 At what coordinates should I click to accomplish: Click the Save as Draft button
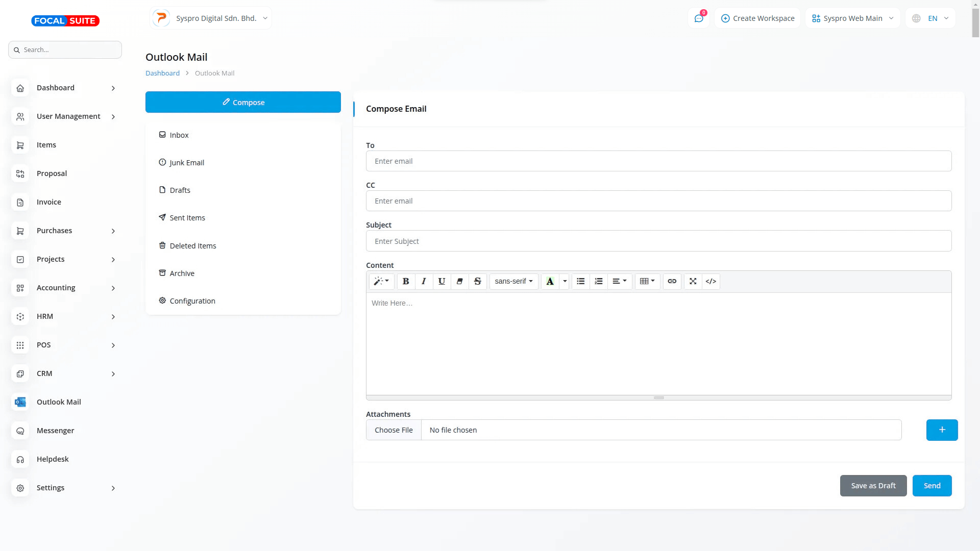click(873, 486)
